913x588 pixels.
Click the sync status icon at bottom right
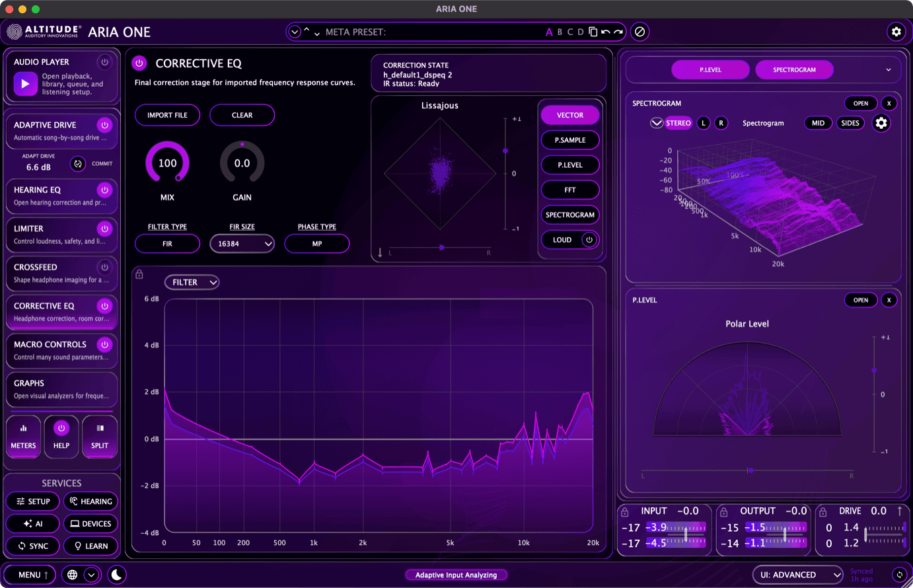(899, 575)
